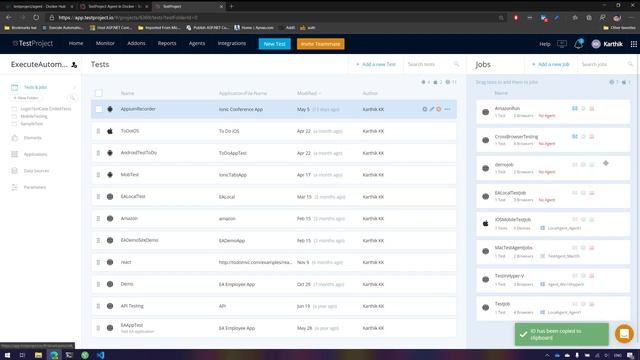Open the Agents menu
640x360 pixels.
tap(197, 43)
